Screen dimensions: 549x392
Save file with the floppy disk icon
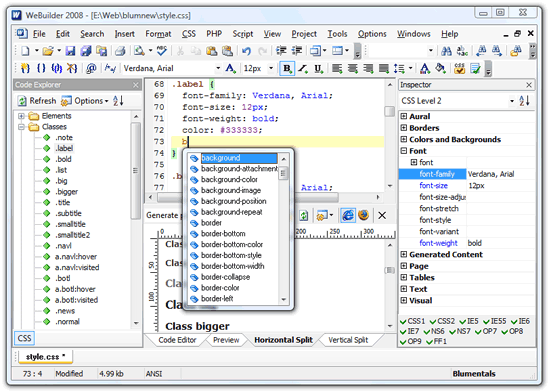(x=70, y=51)
